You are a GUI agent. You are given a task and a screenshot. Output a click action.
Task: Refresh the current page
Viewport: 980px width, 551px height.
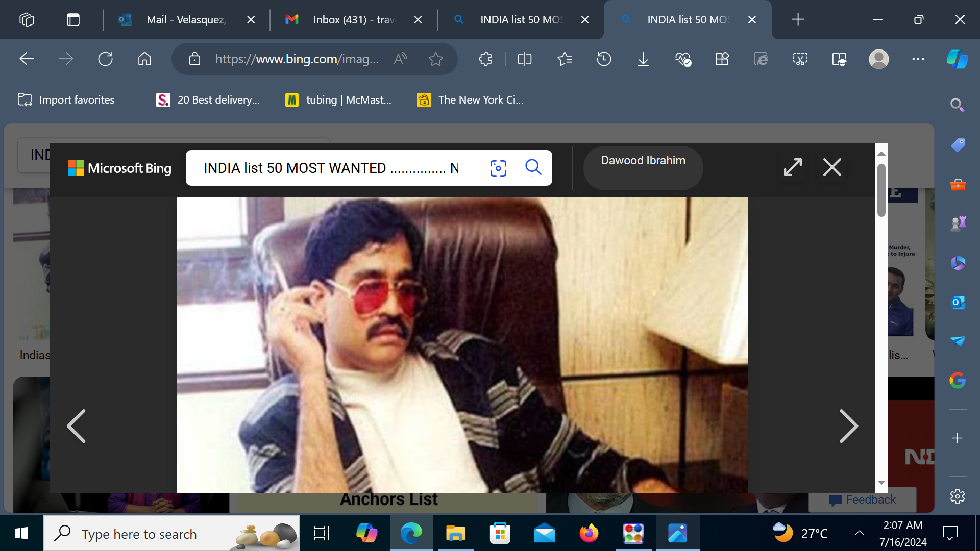click(x=105, y=59)
